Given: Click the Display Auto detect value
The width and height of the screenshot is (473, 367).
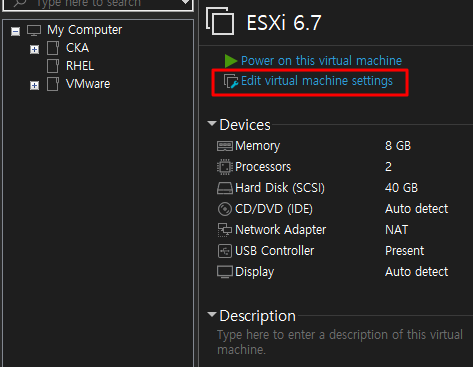Looking at the screenshot, I should coord(417,272).
